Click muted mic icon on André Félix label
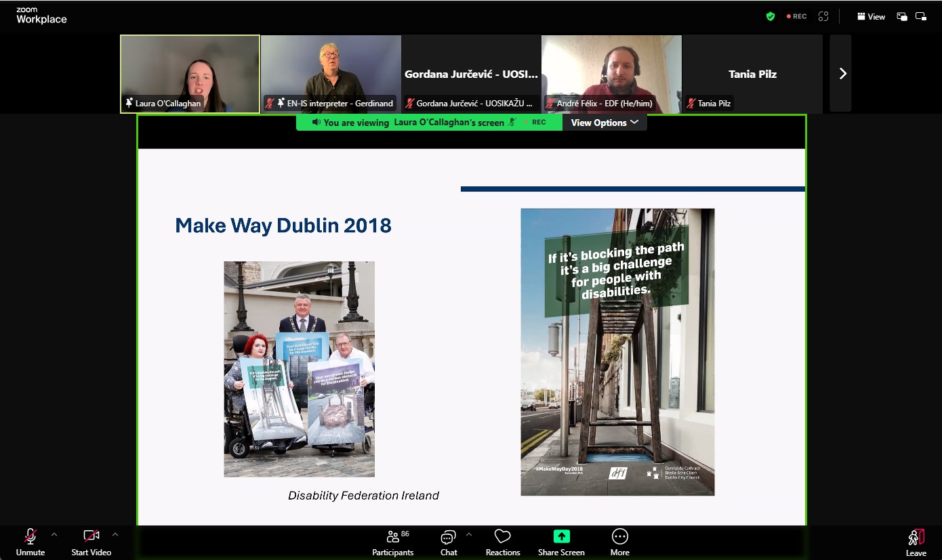Viewport: 942px width, 560px height. (550, 104)
